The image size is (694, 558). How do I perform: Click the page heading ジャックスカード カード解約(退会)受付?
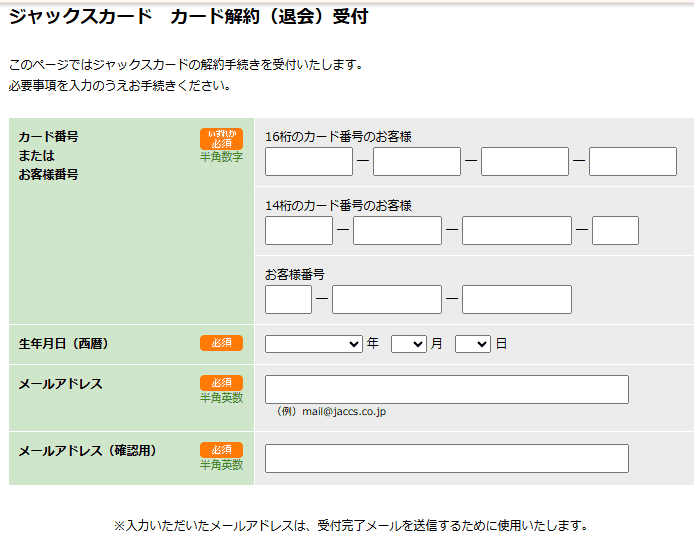point(189,16)
